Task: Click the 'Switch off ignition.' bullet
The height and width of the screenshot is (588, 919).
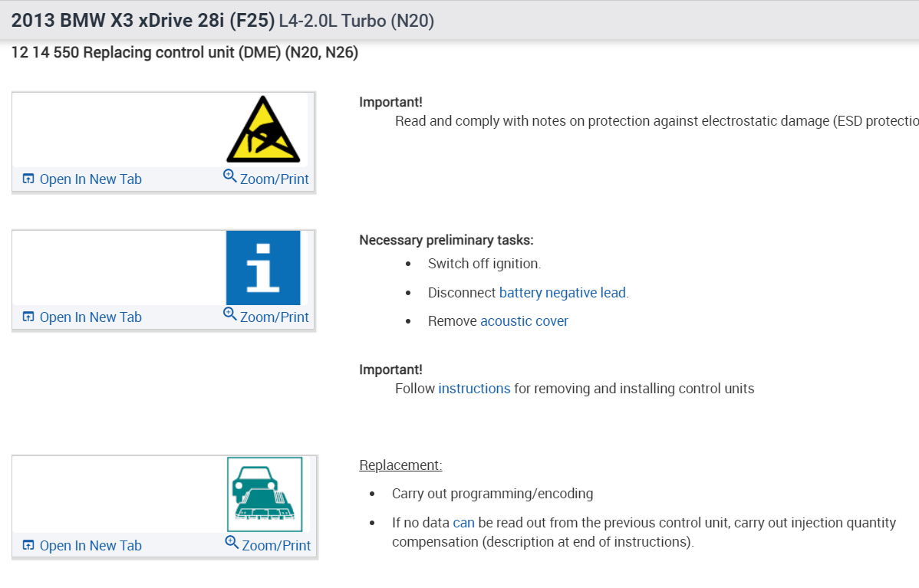Action: (484, 264)
